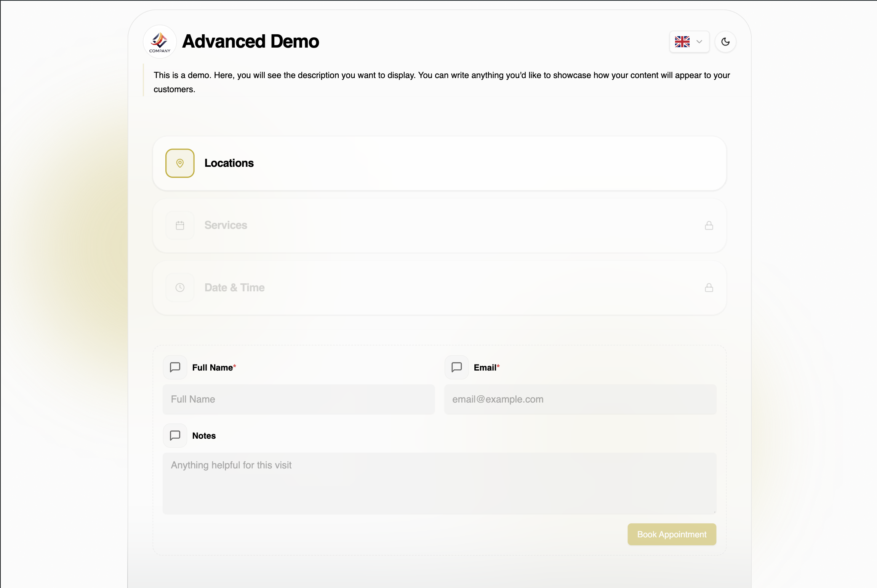Click the Date & Time clock icon

(x=180, y=288)
